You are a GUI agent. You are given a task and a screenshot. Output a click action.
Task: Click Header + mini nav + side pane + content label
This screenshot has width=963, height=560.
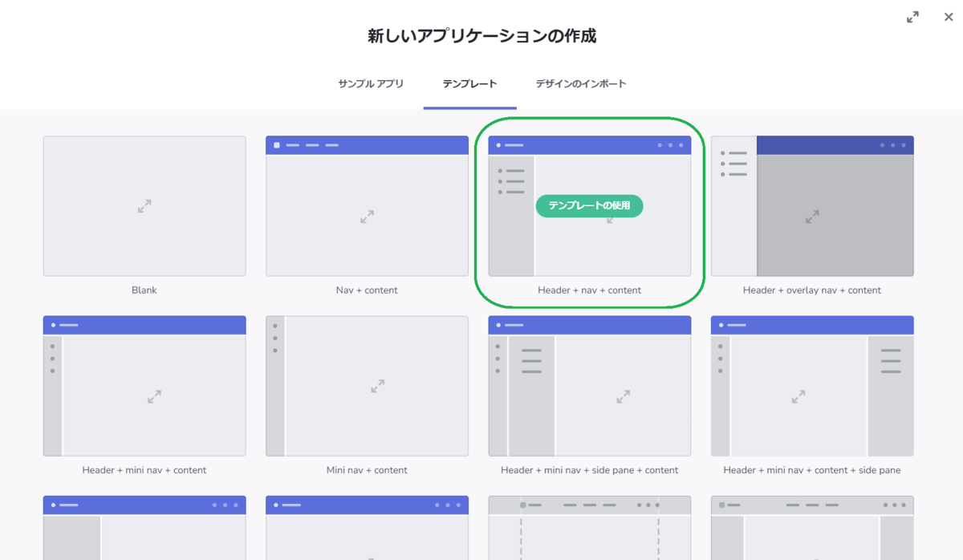pyautogui.click(x=590, y=470)
